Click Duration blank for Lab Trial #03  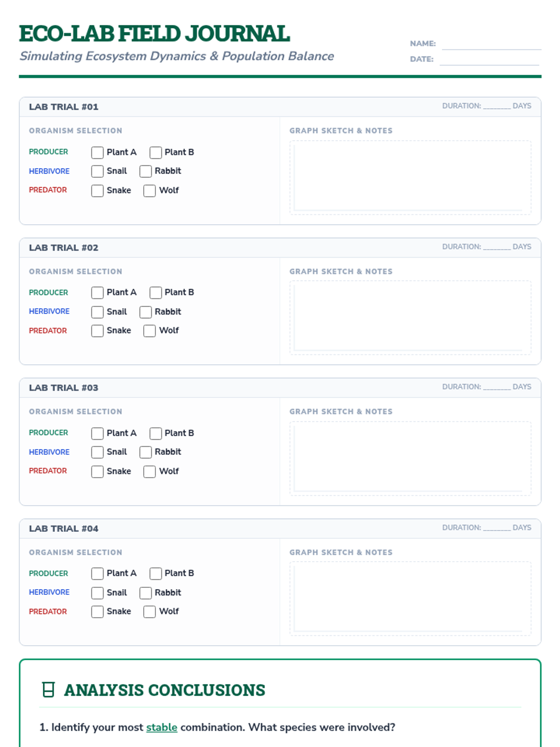[497, 387]
